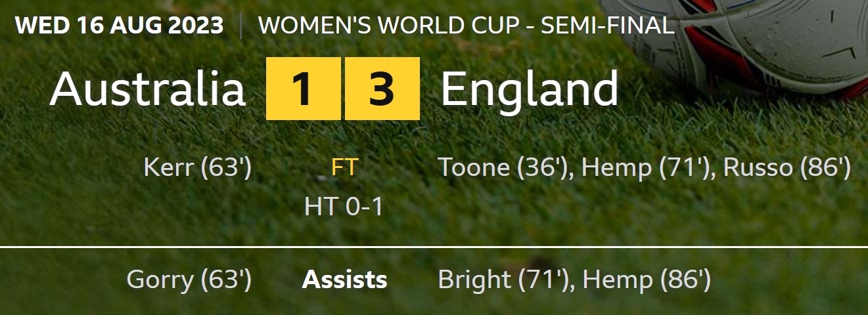The height and width of the screenshot is (315, 868).
Task: Open the Women's World Cup Semi-Final label
Action: 467,26
